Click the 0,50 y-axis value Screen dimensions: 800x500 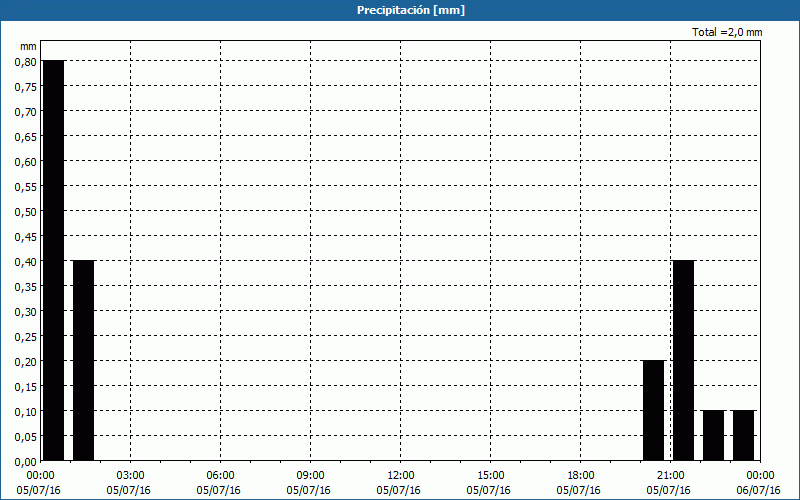coord(26,212)
